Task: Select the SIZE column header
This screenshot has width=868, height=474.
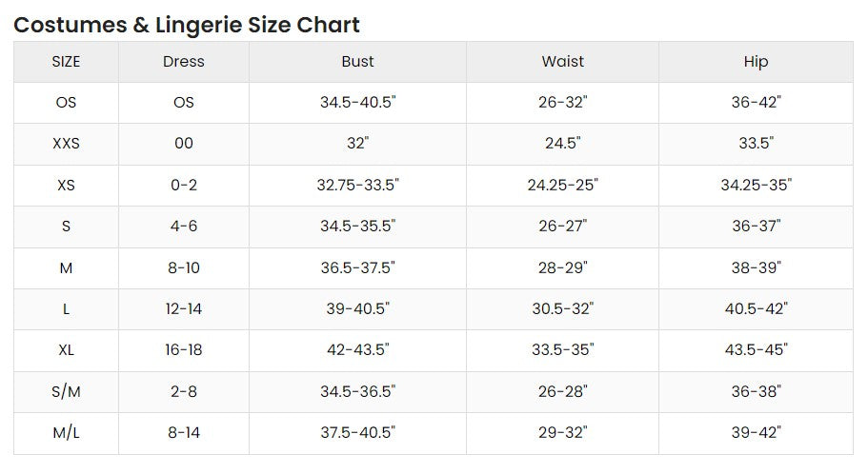Action: (66, 62)
